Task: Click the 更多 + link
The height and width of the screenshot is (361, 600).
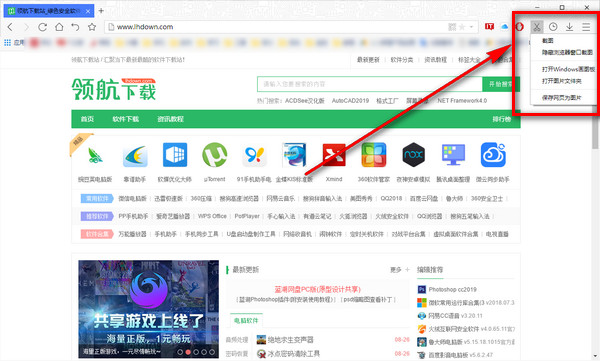Action: click(400, 270)
